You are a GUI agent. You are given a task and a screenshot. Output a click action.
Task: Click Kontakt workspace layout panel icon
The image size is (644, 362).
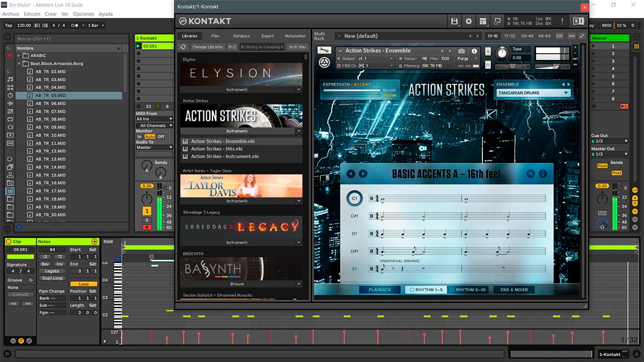pos(483,21)
